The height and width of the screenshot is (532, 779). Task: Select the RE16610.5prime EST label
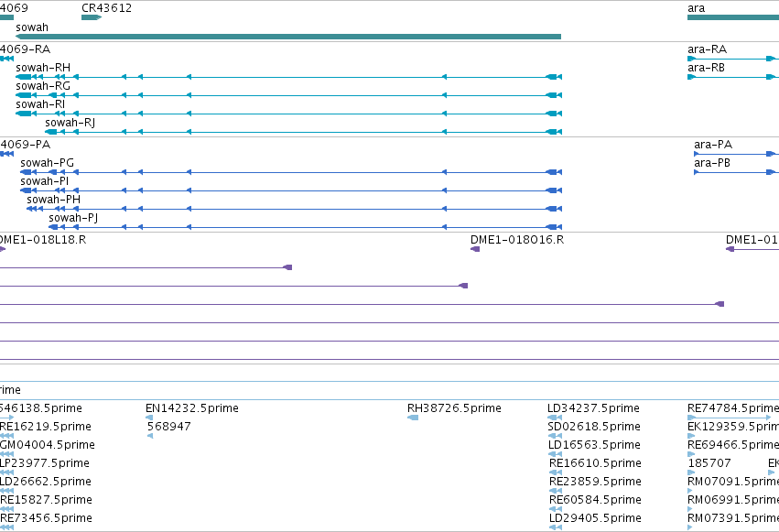(x=595, y=463)
